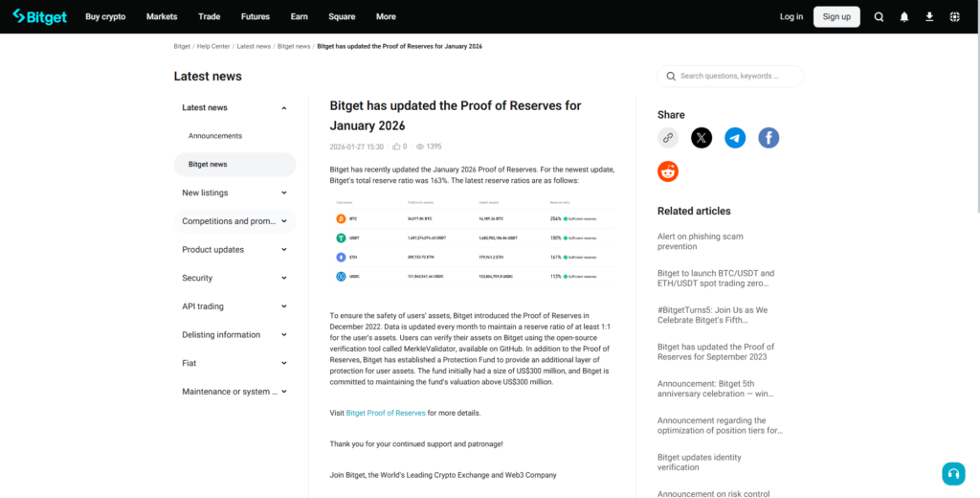The height and width of the screenshot is (498, 980).
Task: Click the BTC coin icon in table
Action: 341,219
